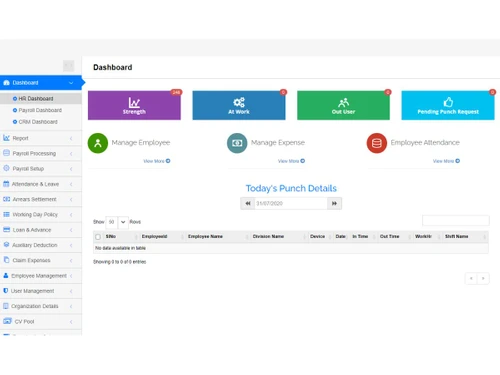Click the Loan & Advance card icon

[x=6, y=230]
